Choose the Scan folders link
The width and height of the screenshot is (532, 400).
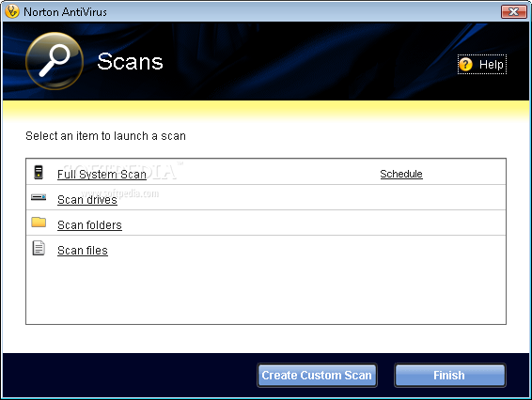[89, 225]
